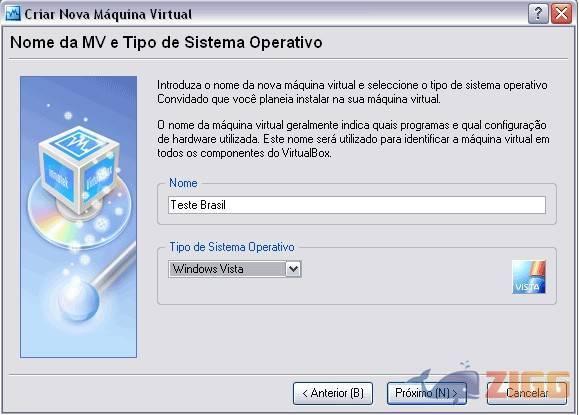Continue with the Próximo (N) button
The image size is (579, 415).
point(426,393)
